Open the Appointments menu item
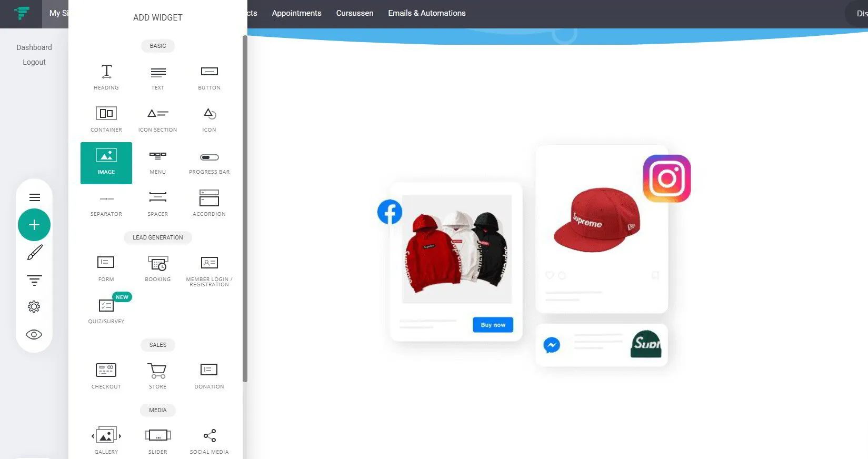Image resolution: width=868 pixels, height=459 pixels. (296, 13)
